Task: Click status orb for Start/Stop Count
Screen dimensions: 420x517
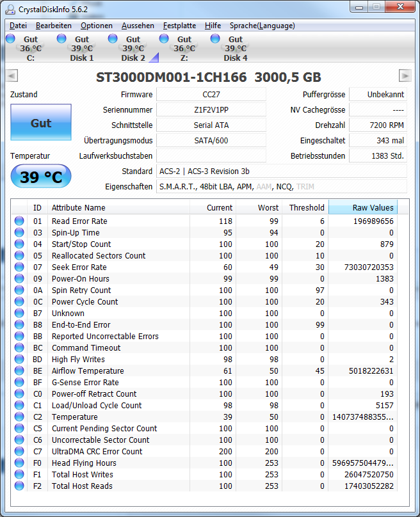Action: pyautogui.click(x=19, y=244)
